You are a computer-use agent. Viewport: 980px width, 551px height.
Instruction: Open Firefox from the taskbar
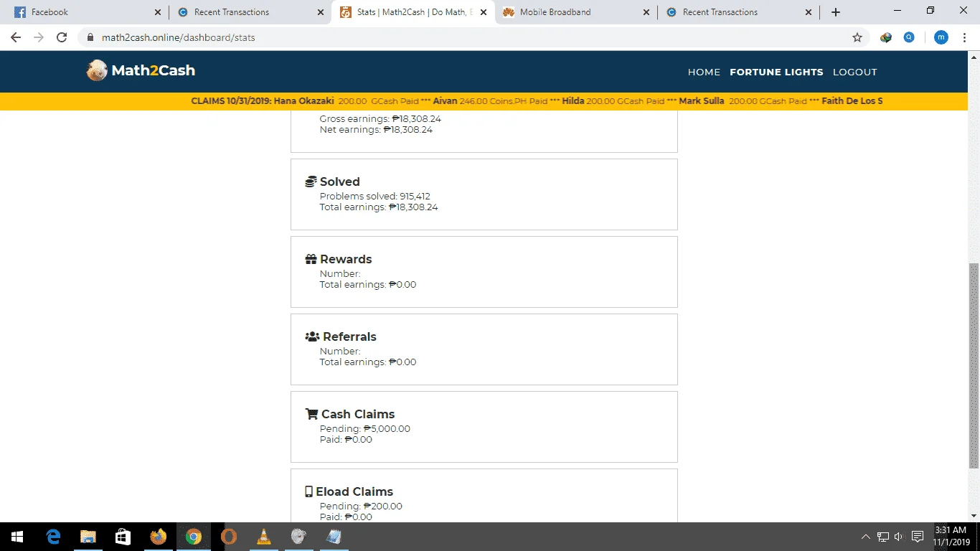pos(159,537)
